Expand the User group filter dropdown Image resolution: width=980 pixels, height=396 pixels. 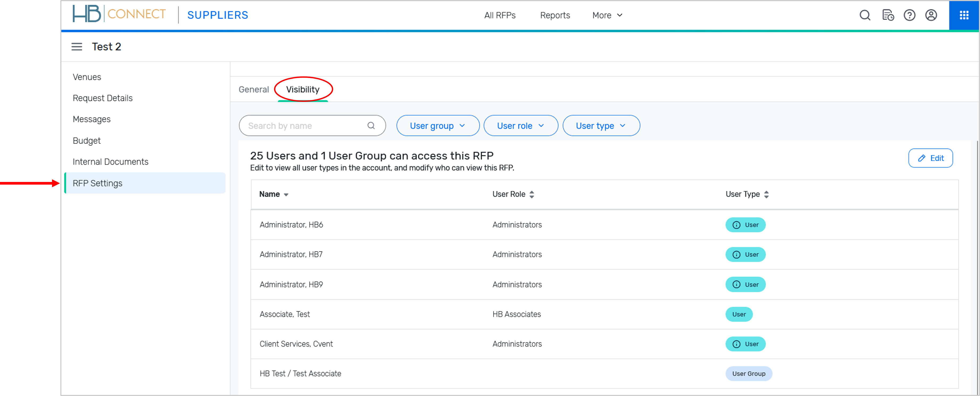coord(438,126)
